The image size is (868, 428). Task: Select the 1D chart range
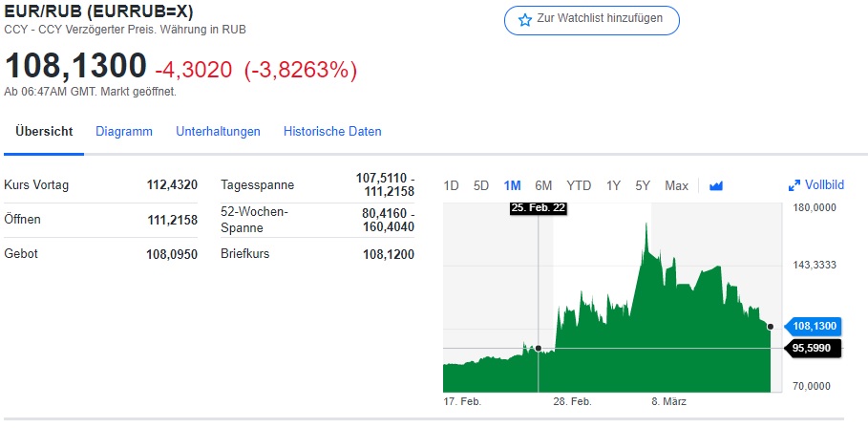pyautogui.click(x=452, y=185)
